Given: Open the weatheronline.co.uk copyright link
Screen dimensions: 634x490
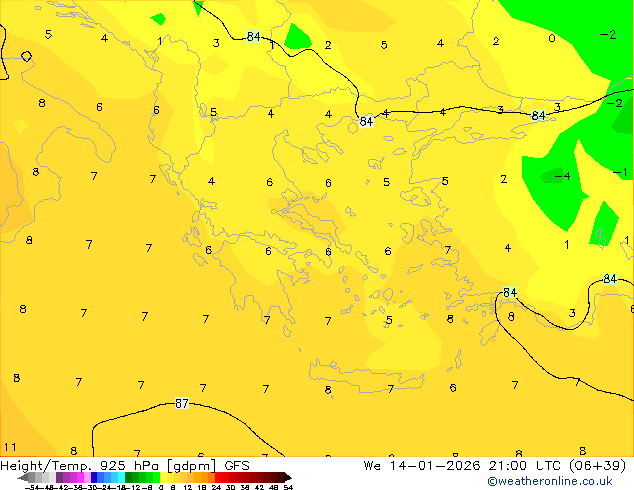Looking at the screenshot, I should point(550,481).
